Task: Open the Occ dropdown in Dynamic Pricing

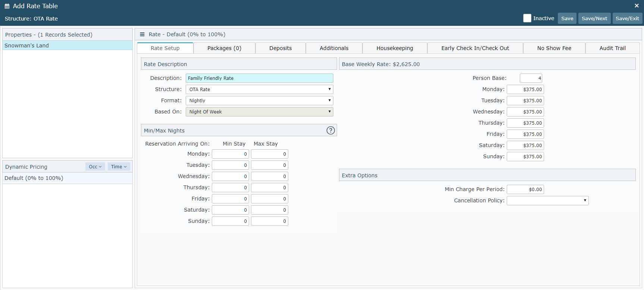Action: (x=95, y=166)
